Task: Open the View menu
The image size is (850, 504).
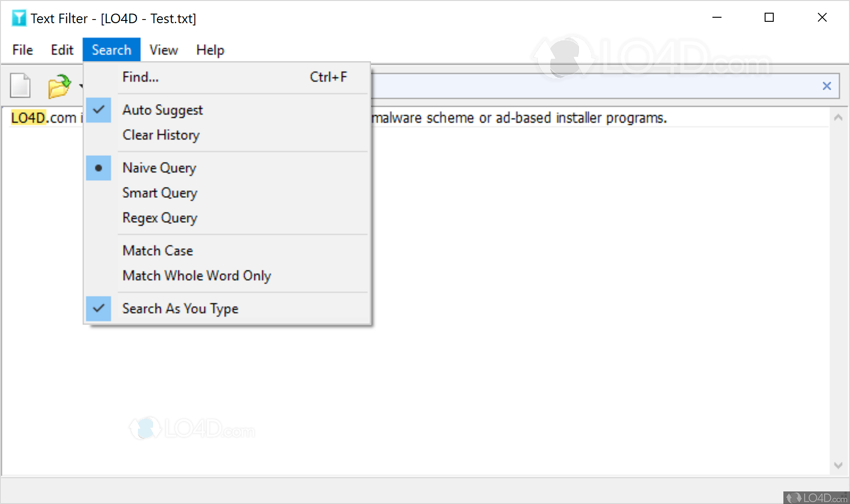Action: 163,50
